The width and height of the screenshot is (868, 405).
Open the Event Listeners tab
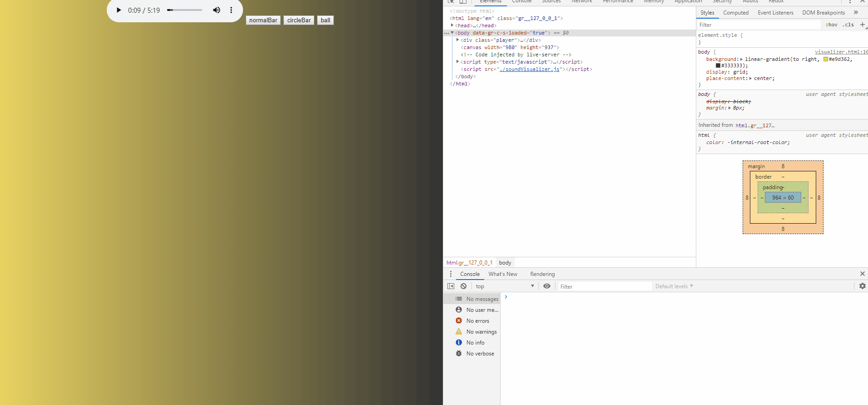pyautogui.click(x=775, y=12)
